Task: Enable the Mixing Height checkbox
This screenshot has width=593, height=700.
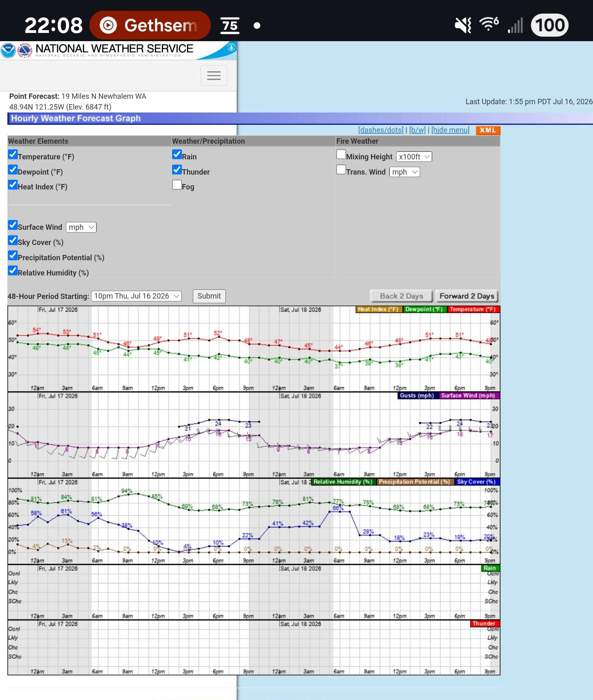Action: coord(341,155)
